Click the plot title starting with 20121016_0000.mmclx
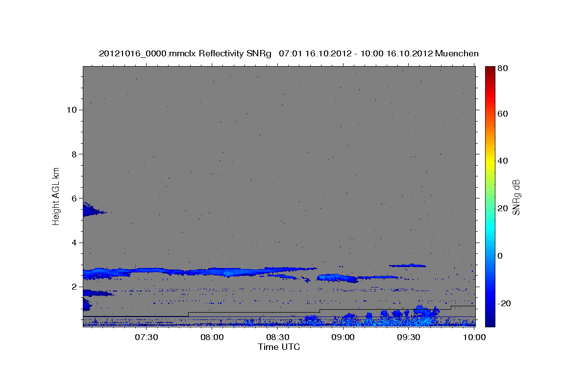Screen dimensions: 588x392 (289, 53)
